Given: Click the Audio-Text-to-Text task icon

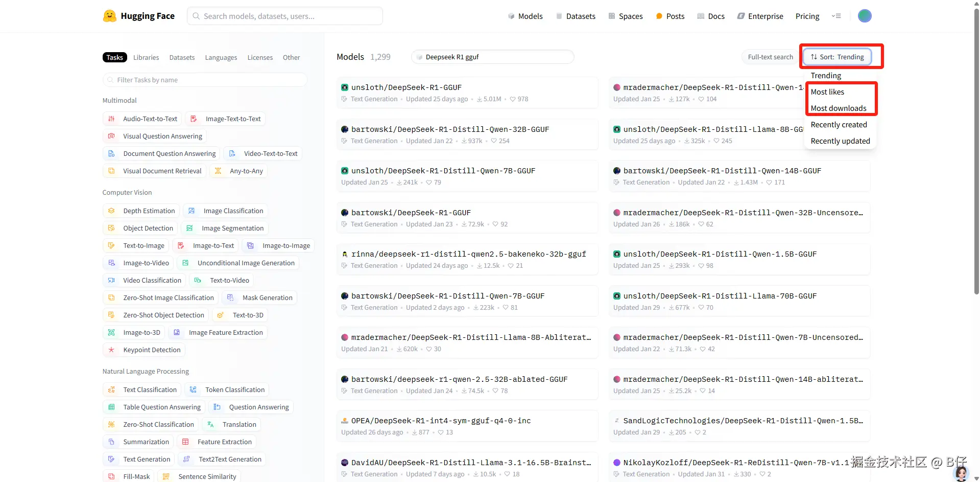Looking at the screenshot, I should point(111,119).
